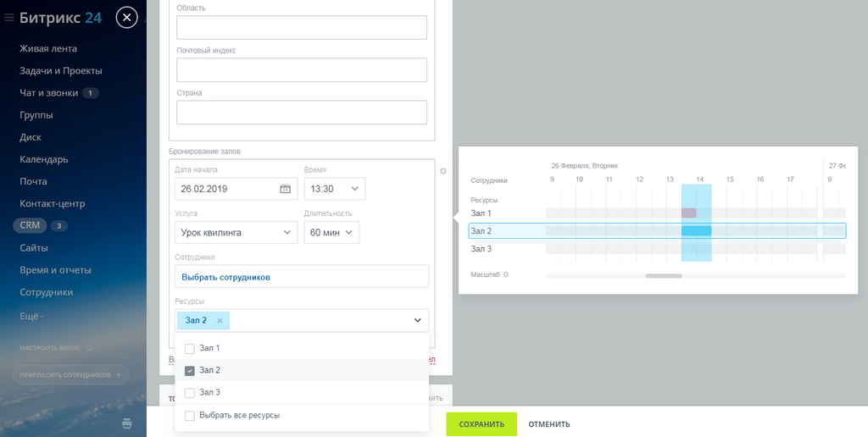Expand the Услуга Урок квилинга dropdown

click(x=236, y=232)
